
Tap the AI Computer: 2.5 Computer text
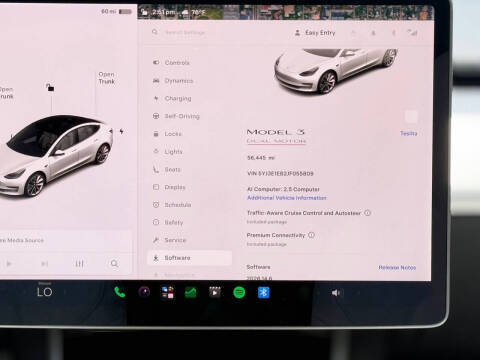click(283, 189)
